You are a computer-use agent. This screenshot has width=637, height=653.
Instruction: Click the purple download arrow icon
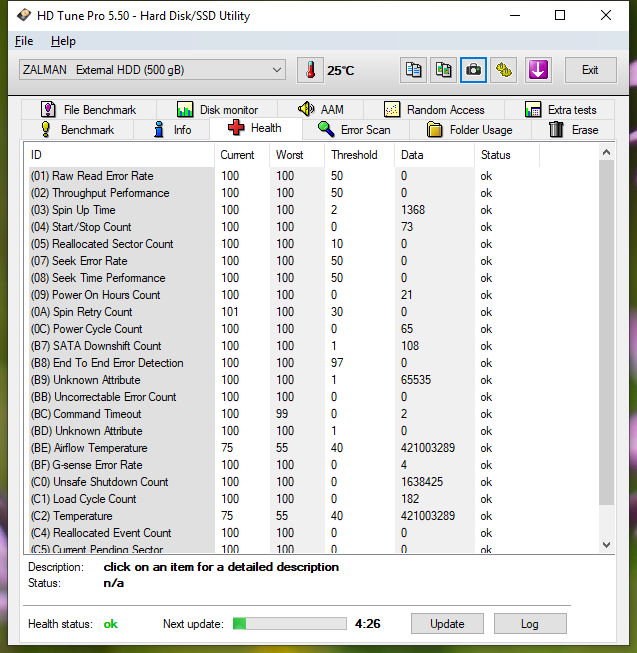[538, 70]
